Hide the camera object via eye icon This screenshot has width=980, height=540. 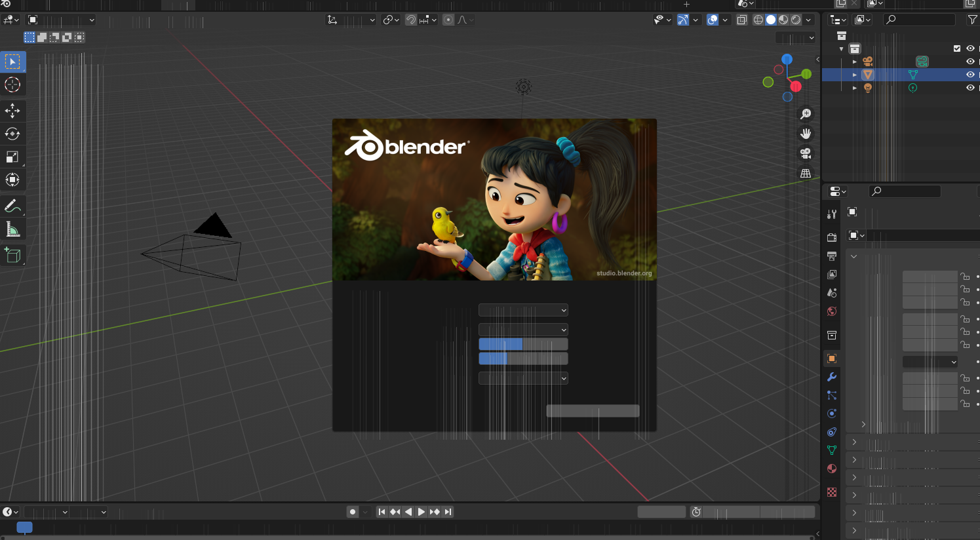coord(970,62)
